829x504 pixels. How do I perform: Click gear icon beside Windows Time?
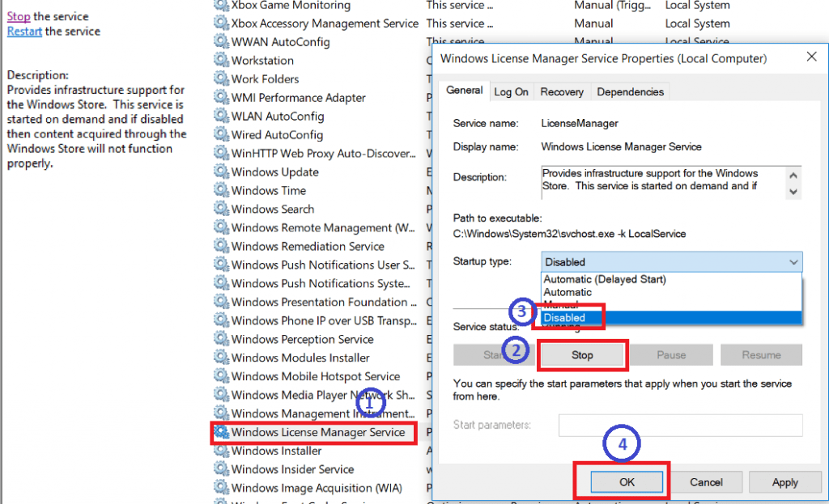tap(221, 189)
